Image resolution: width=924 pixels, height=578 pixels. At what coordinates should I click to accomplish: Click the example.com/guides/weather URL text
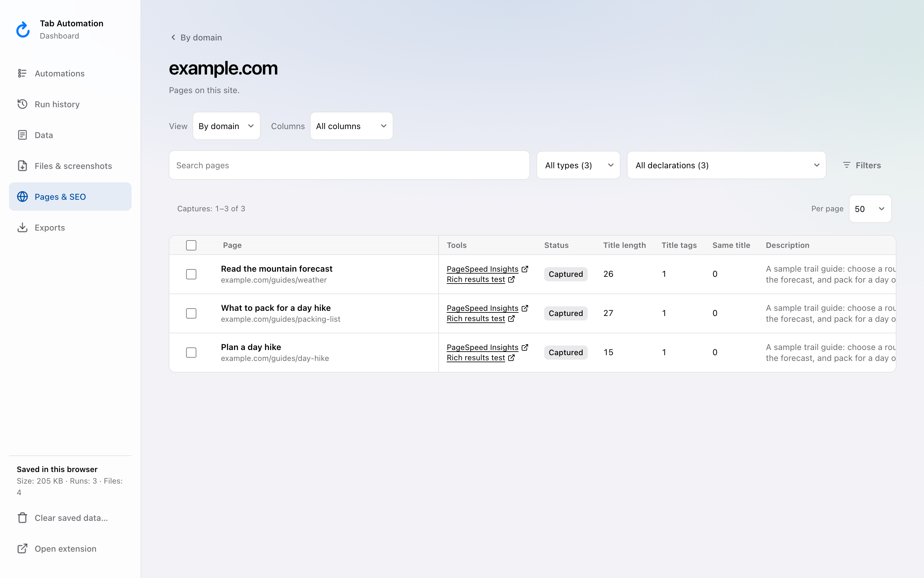(274, 280)
